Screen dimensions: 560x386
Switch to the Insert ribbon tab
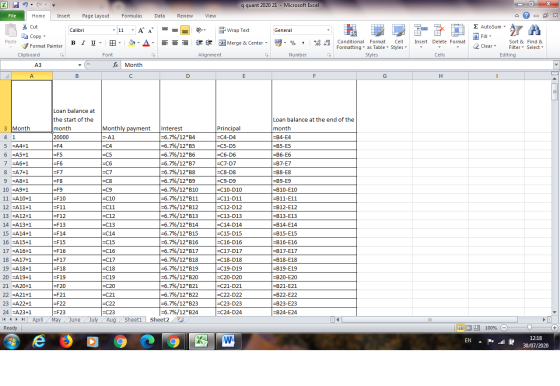(63, 16)
